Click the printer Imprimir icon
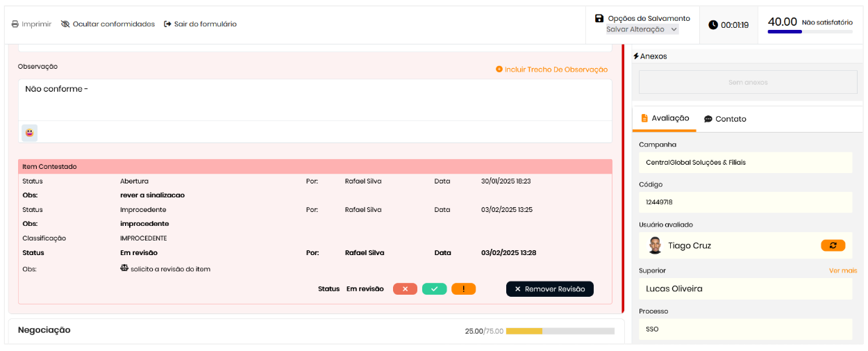The width and height of the screenshot is (868, 351). (15, 24)
